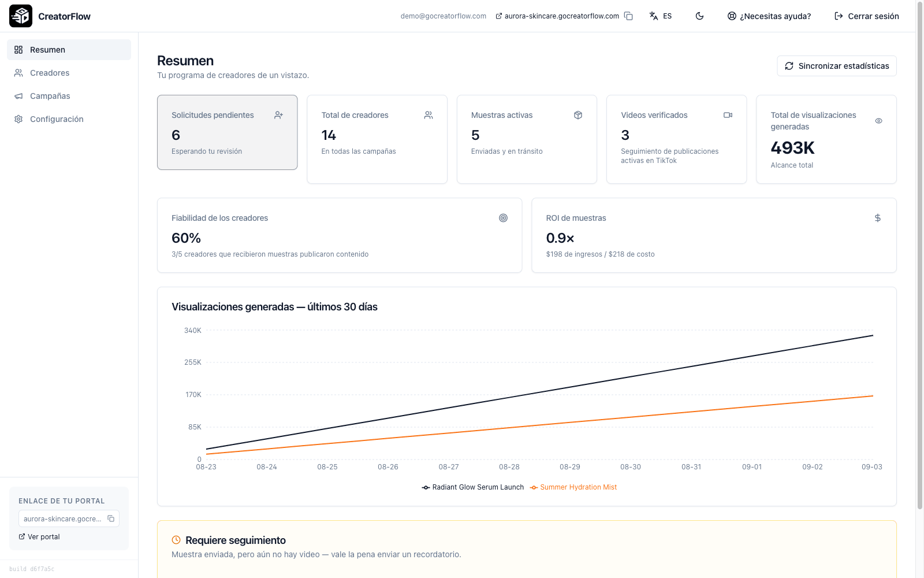Screen dimensions: 924x578
Task: Open aurora-skincare.gocreatorflow.com link in header
Action: (557, 16)
